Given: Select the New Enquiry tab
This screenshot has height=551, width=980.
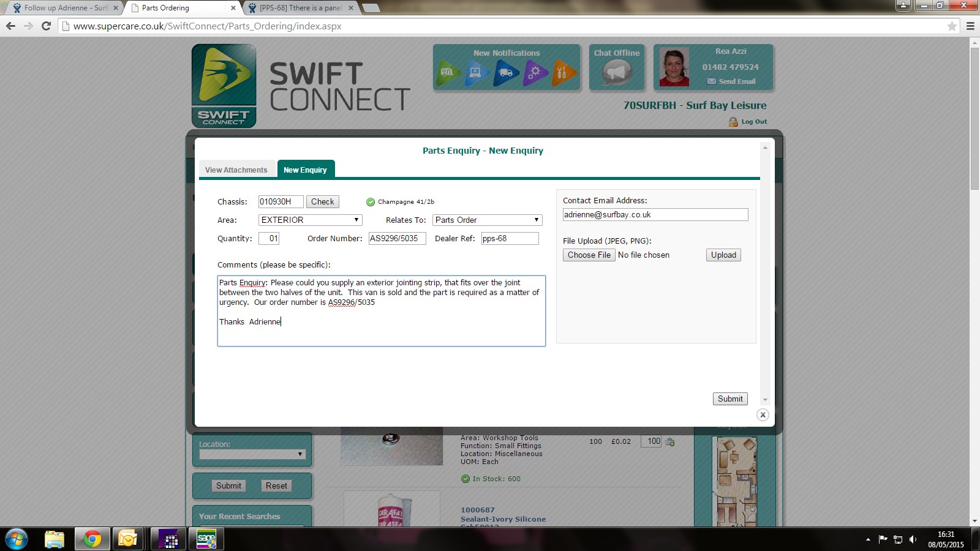Looking at the screenshot, I should click(x=305, y=170).
